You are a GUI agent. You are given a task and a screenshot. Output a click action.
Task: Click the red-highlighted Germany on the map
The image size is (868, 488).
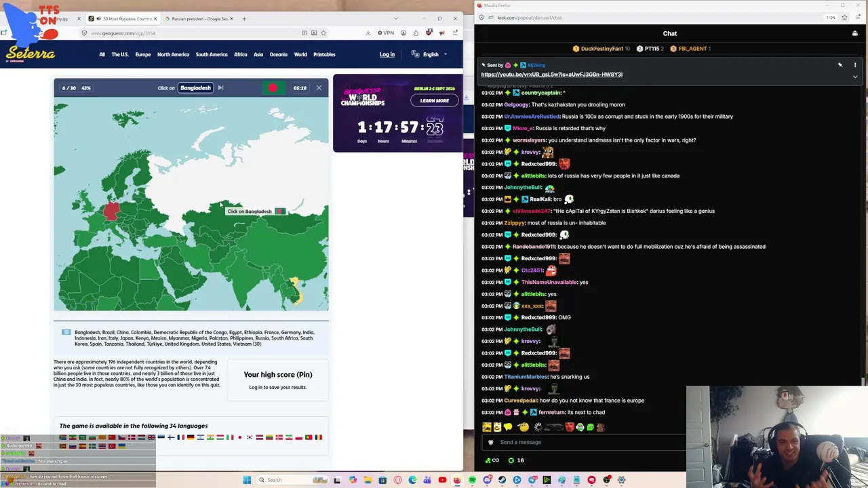click(x=112, y=209)
